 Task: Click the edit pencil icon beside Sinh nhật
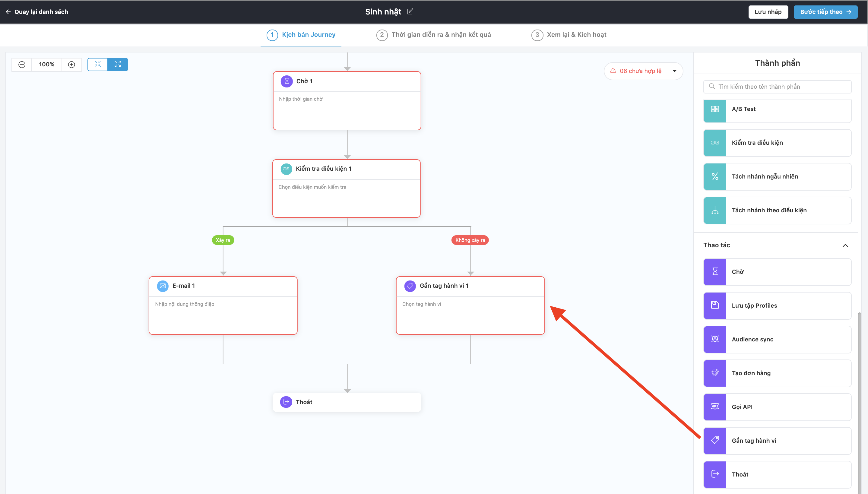tap(410, 11)
